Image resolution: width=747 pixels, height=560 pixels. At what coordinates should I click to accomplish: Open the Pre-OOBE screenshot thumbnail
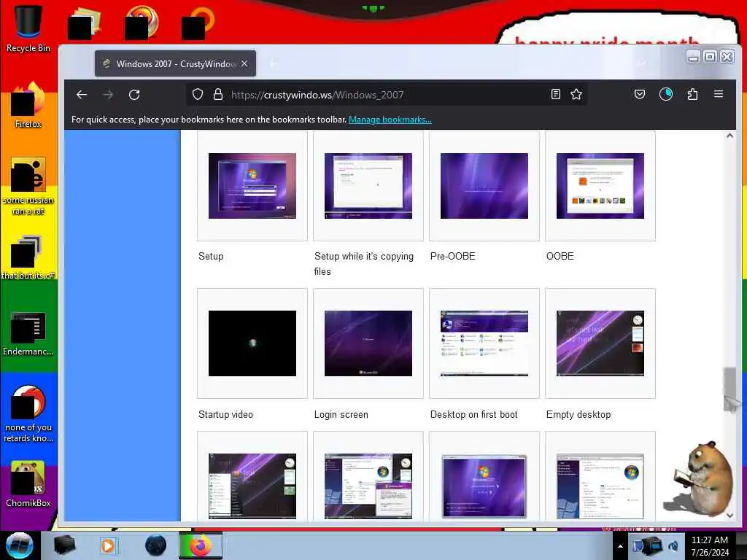[484, 186]
